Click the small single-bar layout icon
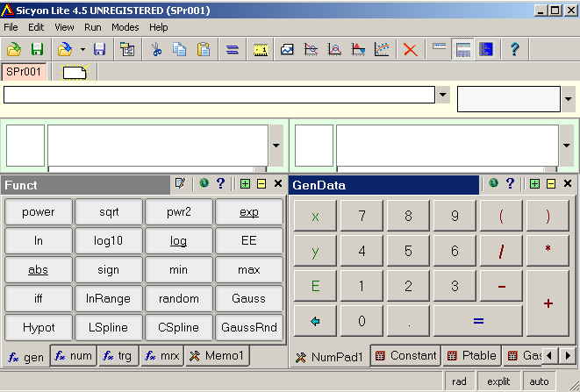This screenshot has width=580, height=392. click(439, 46)
